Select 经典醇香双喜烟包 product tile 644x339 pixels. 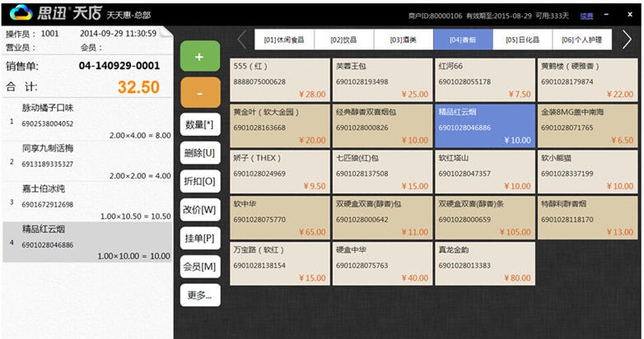click(x=382, y=126)
